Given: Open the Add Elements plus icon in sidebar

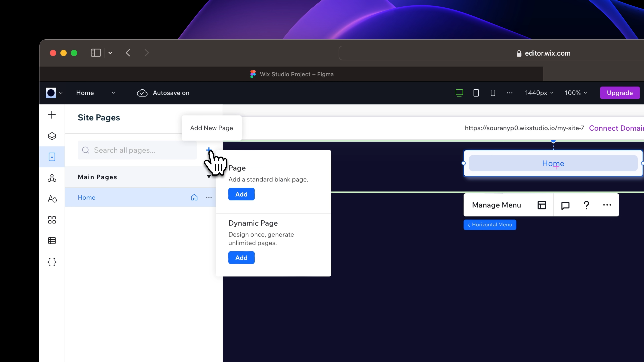Looking at the screenshot, I should click(52, 115).
